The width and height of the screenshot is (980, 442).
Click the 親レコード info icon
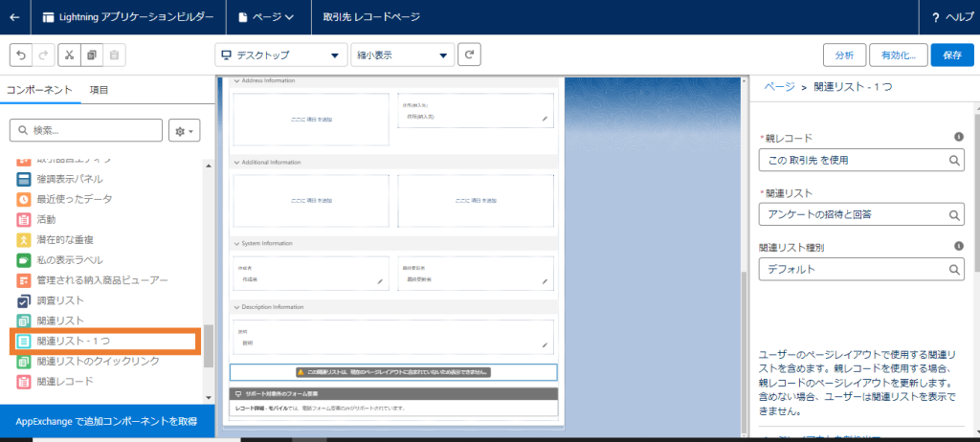click(959, 136)
